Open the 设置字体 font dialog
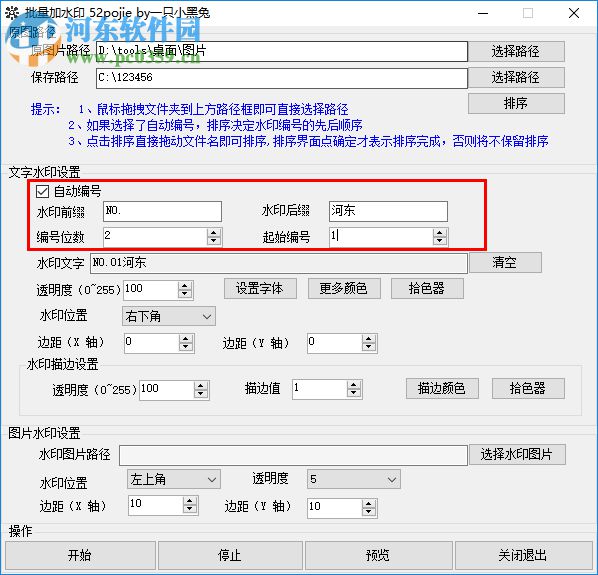The image size is (598, 575). (x=260, y=289)
